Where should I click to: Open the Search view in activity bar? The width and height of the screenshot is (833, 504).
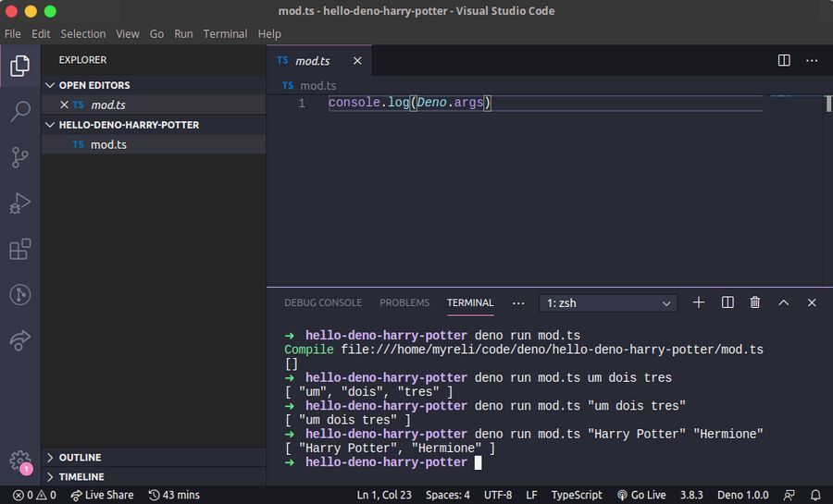click(19, 112)
